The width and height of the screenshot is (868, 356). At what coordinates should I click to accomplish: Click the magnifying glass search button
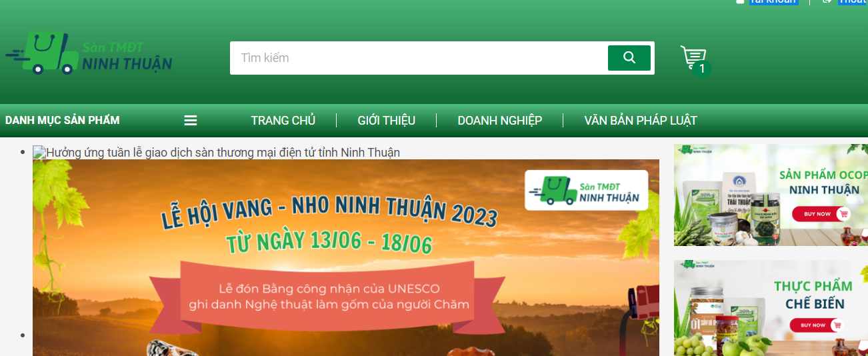tap(629, 58)
